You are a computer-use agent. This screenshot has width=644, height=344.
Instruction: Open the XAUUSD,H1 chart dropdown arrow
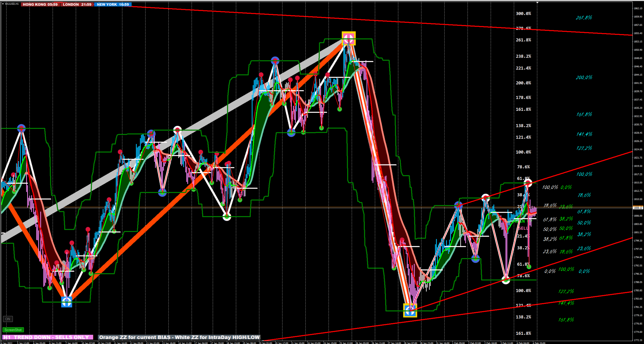tap(3, 4)
